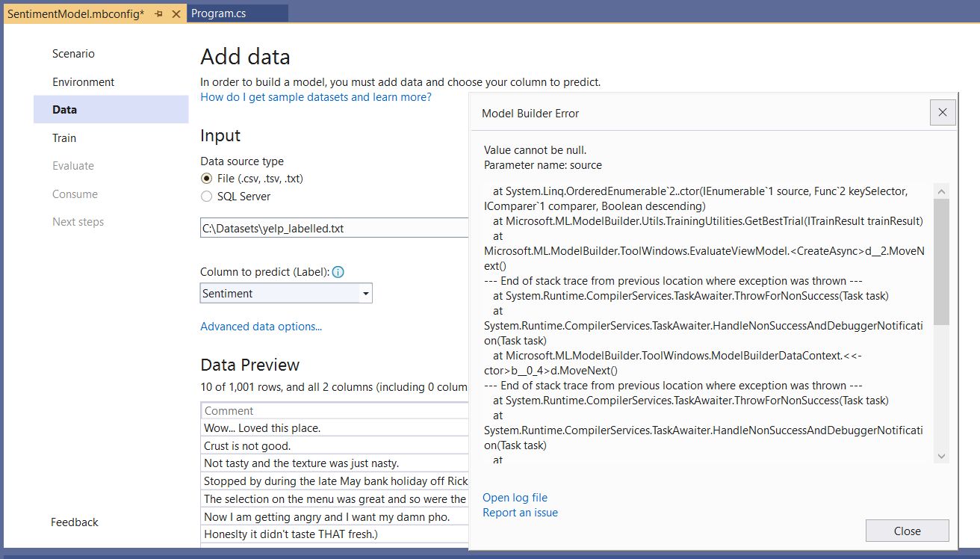The height and width of the screenshot is (559, 980).
Task: Select the SQL Server radio button
Action: [207, 197]
